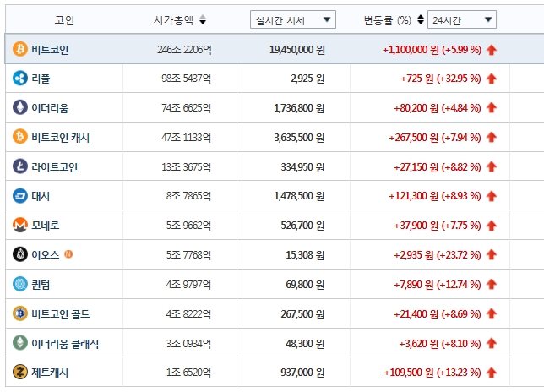Screen dimensions: 544x392
Task: Click the Bitcoin coin icon
Action: 20,50
